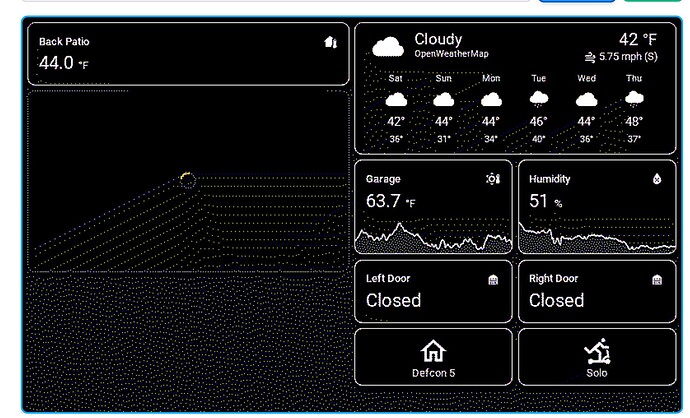Image resolution: width=690 pixels, height=418 pixels.
Task: Click the Defcon 5 house icon
Action: [x=433, y=351]
